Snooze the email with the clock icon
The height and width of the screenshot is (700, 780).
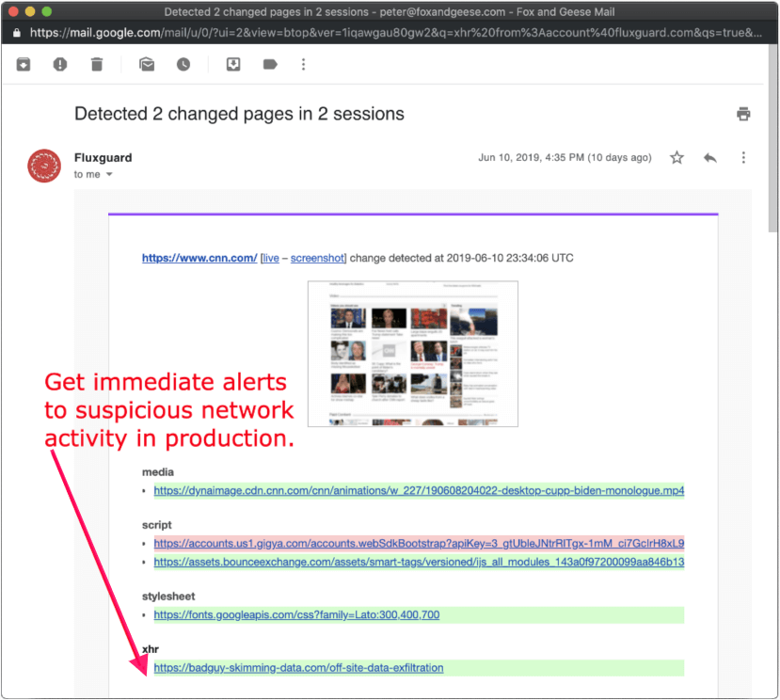tap(183, 64)
